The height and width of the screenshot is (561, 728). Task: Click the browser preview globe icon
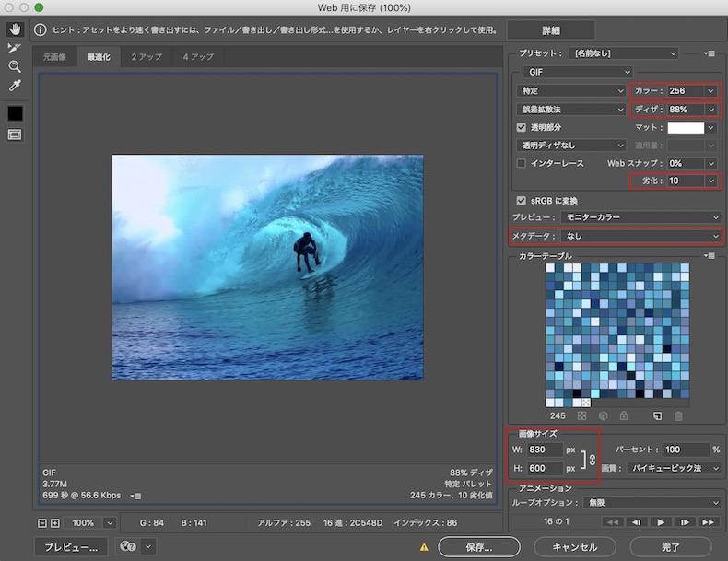128,546
